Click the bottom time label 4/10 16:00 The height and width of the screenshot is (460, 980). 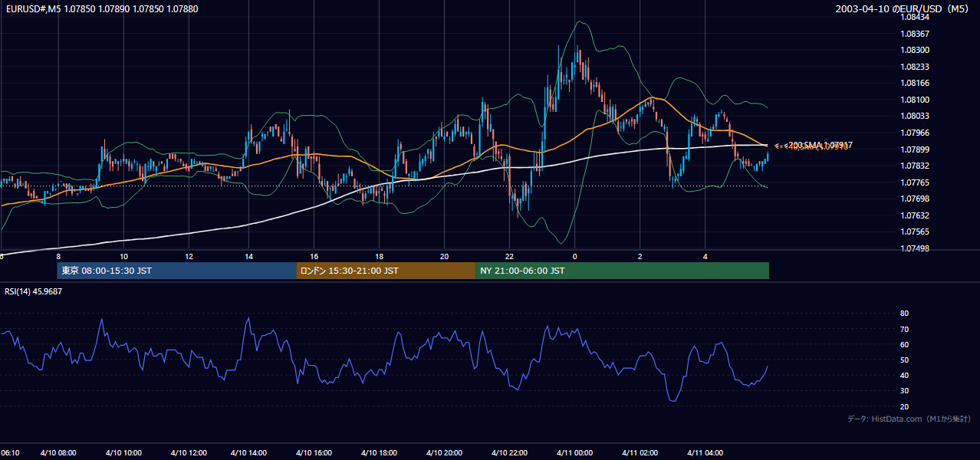313,453
